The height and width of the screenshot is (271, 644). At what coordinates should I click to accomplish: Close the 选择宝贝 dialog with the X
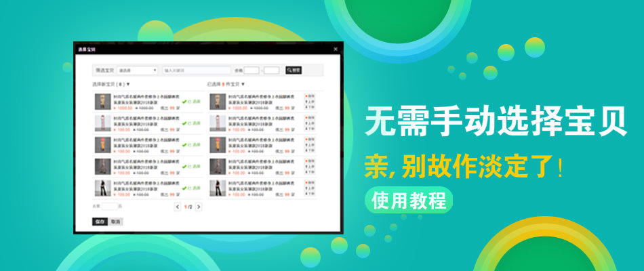pos(336,49)
